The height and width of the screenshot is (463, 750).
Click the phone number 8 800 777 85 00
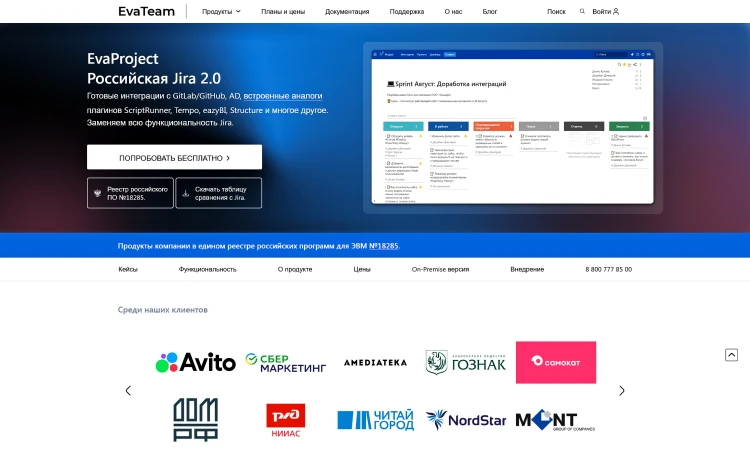[608, 269]
